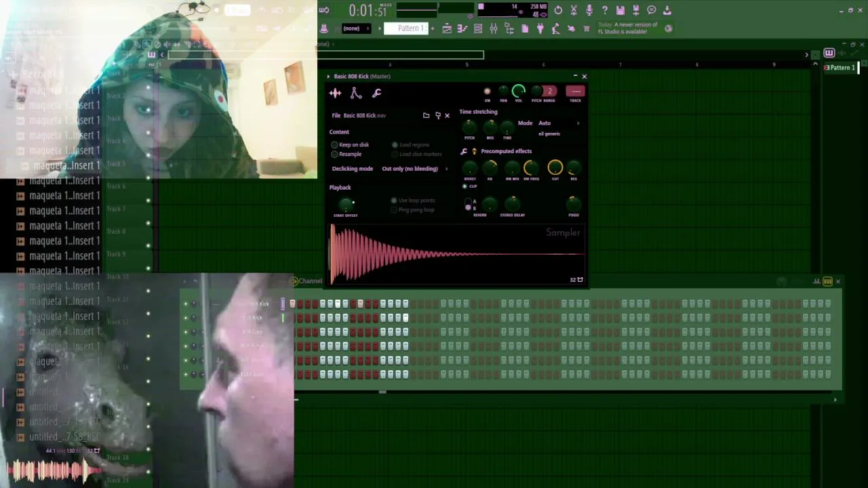
Task: Toggle the CLIP switch
Action: (465, 186)
